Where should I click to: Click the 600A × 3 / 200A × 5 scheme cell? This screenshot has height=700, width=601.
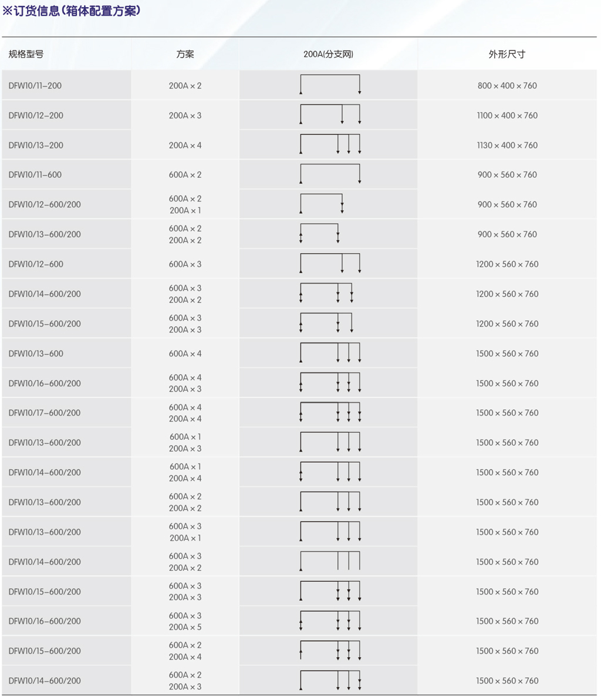[x=185, y=621]
